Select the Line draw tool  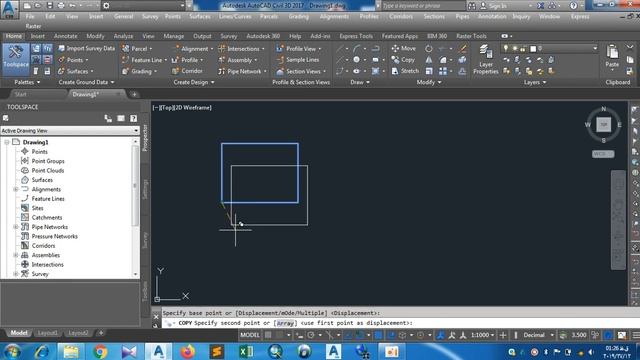pos(340,49)
